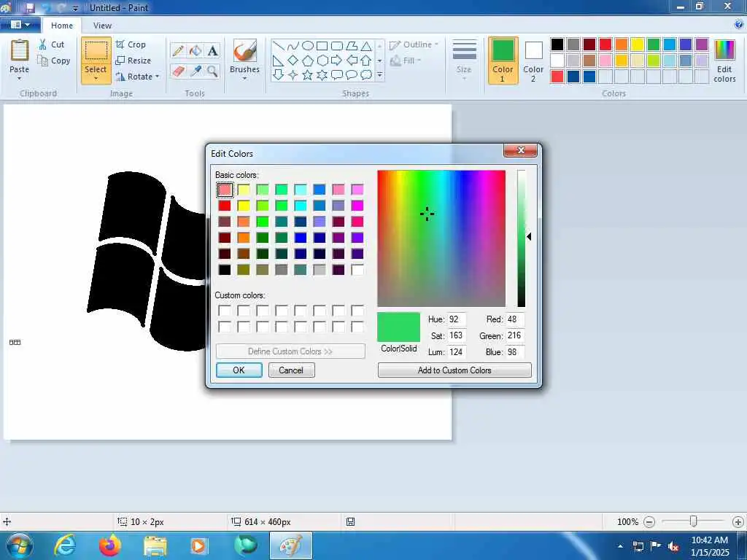
Task: Click the Crop tool
Action: click(x=131, y=44)
